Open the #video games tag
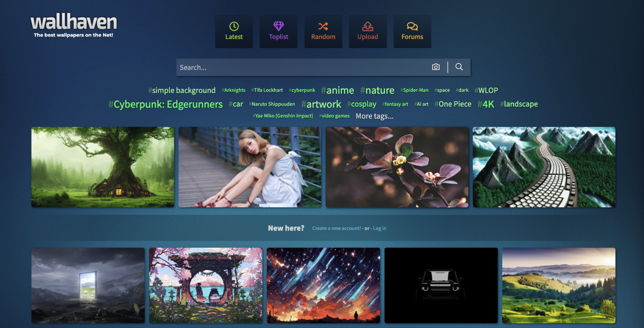The width and height of the screenshot is (644, 328). pos(334,116)
